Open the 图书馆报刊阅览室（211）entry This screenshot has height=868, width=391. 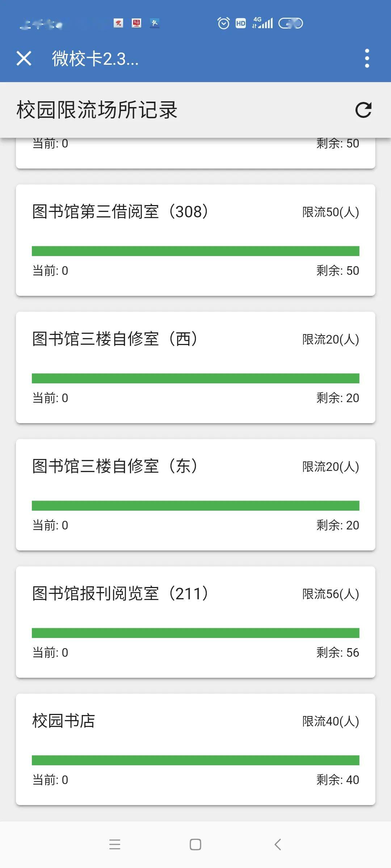click(x=120, y=594)
